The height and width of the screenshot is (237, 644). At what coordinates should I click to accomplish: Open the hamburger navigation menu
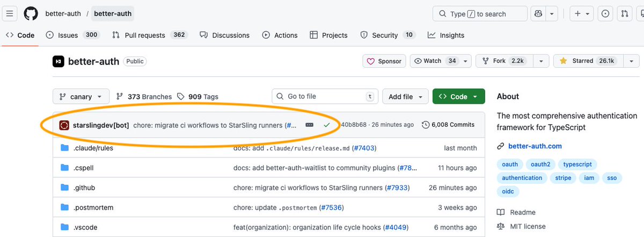(x=10, y=13)
